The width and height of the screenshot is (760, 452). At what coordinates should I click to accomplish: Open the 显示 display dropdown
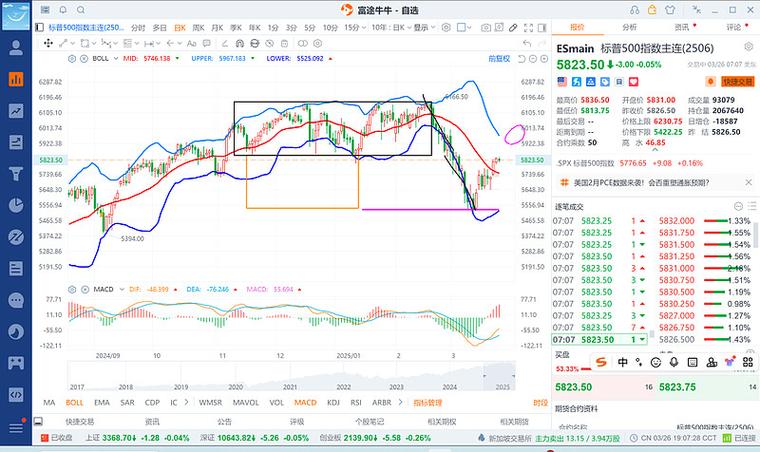coord(425,28)
